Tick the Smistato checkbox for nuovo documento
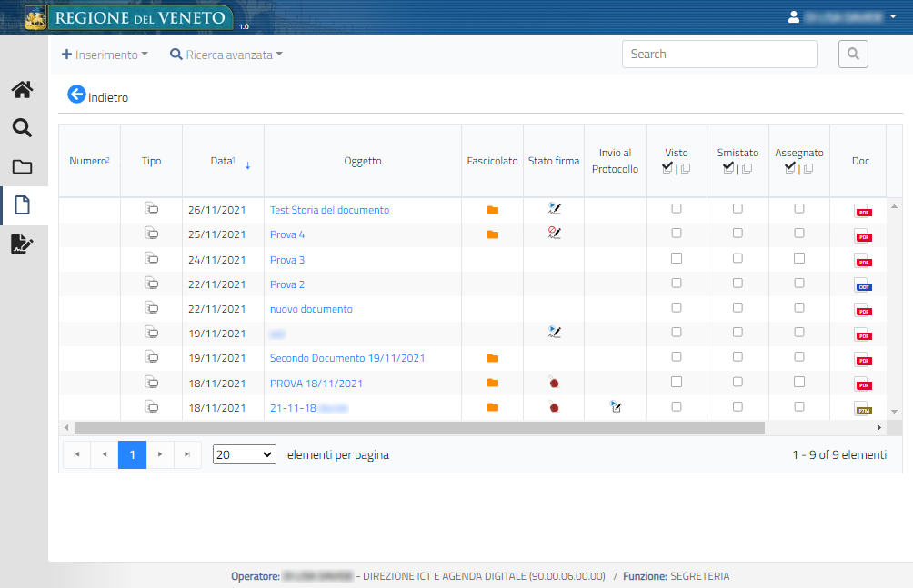 [737, 307]
